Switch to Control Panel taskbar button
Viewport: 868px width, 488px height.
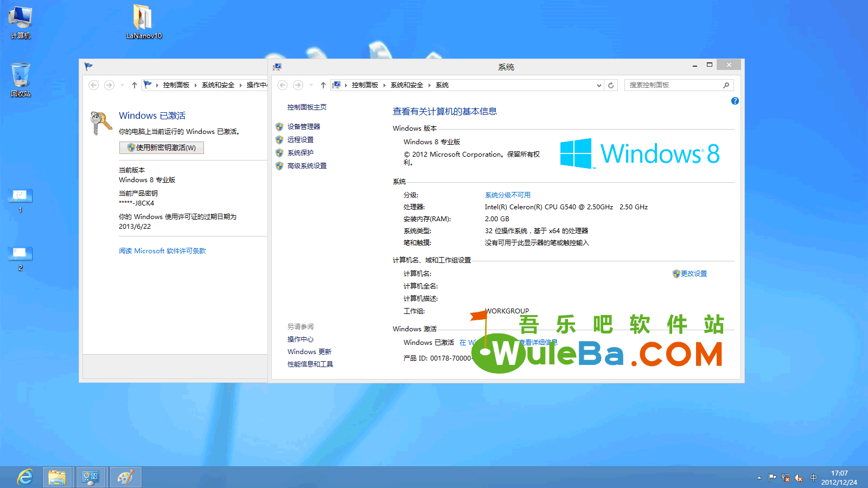(x=91, y=477)
